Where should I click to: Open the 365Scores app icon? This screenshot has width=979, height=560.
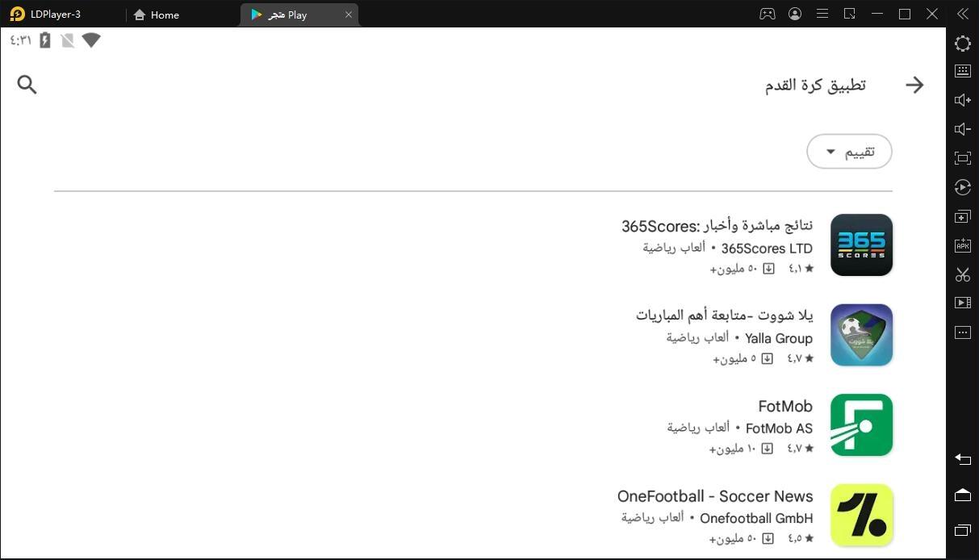tap(861, 244)
